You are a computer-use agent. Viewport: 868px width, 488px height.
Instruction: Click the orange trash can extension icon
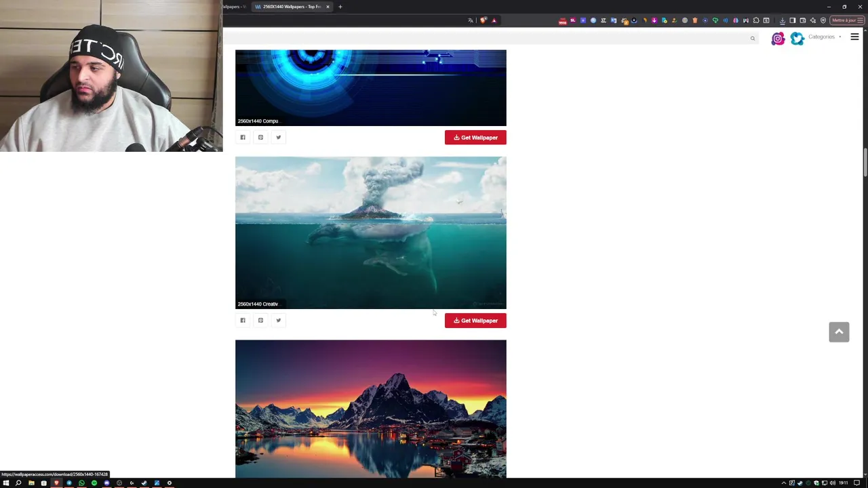pos(695,20)
